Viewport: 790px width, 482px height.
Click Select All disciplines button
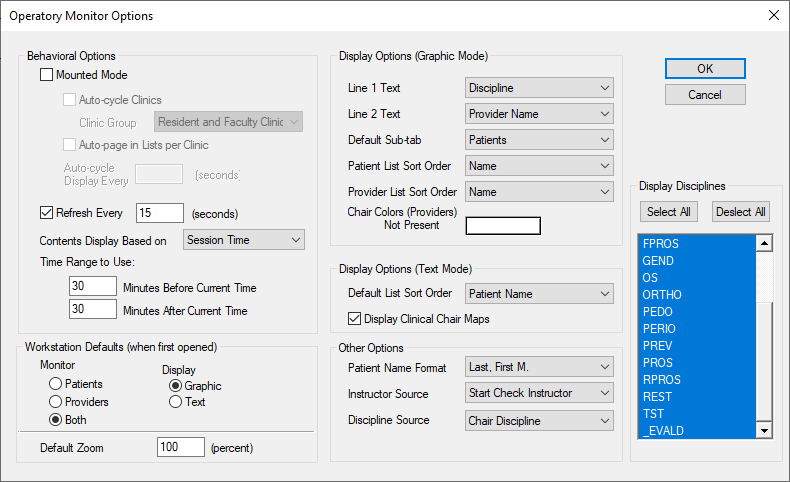click(669, 212)
